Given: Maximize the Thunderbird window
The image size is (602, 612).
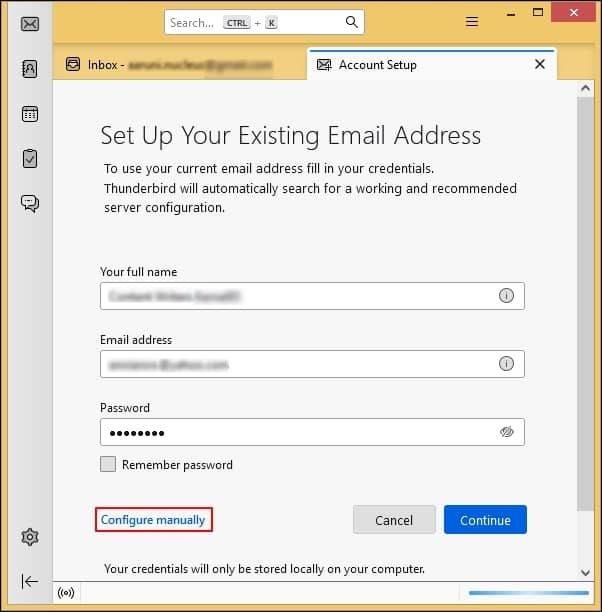Looking at the screenshot, I should pyautogui.click(x=538, y=12).
